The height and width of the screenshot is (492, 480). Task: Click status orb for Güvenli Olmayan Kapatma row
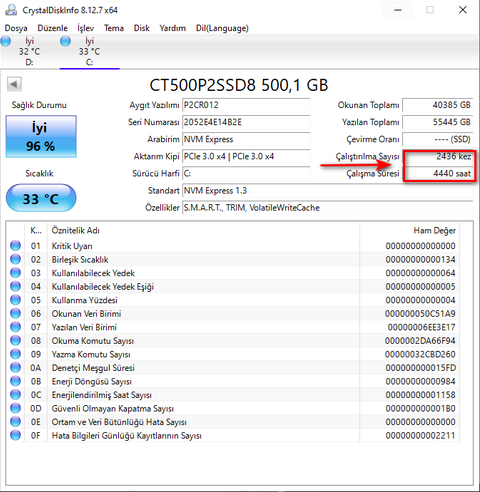click(15, 408)
